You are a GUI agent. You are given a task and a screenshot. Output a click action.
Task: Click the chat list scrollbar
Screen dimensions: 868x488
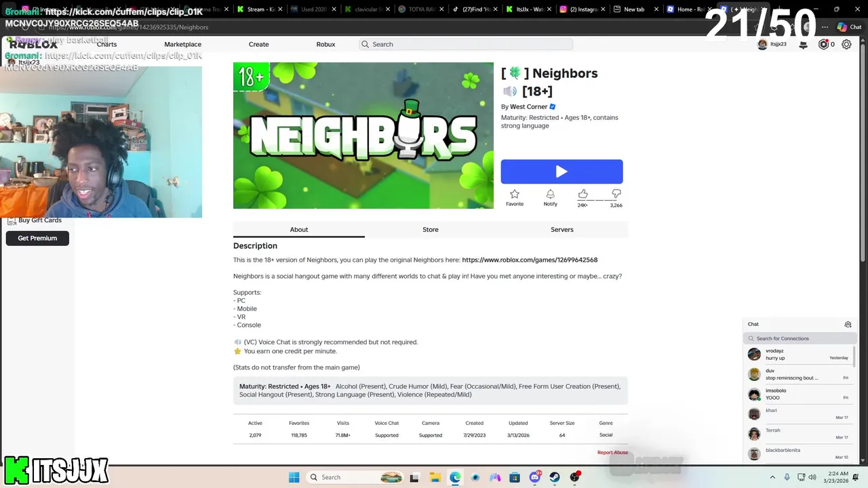854,356
